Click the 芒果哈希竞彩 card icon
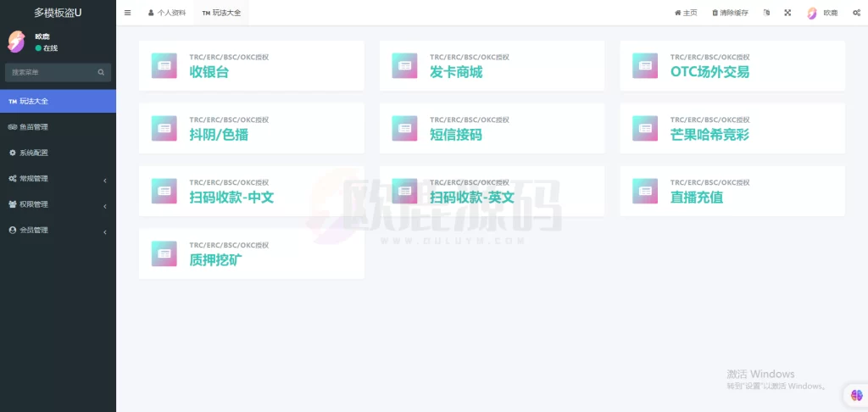 pos(645,128)
